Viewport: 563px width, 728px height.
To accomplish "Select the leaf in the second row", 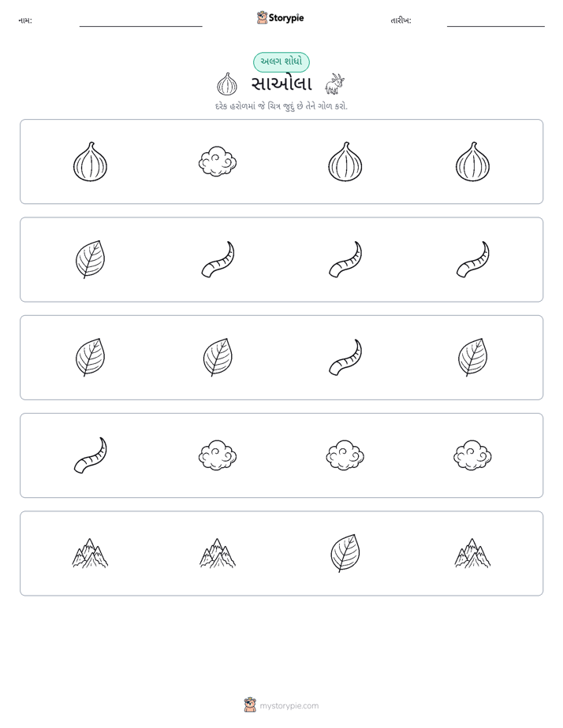I will [90, 259].
